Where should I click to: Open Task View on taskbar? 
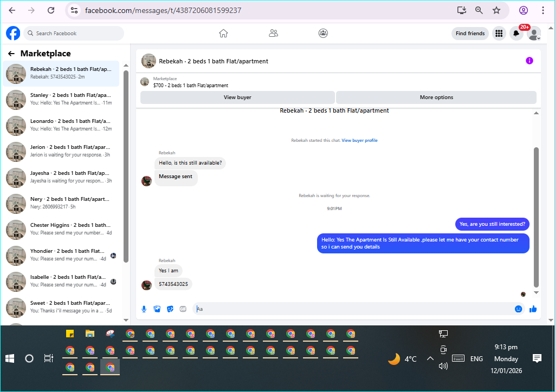48,359
